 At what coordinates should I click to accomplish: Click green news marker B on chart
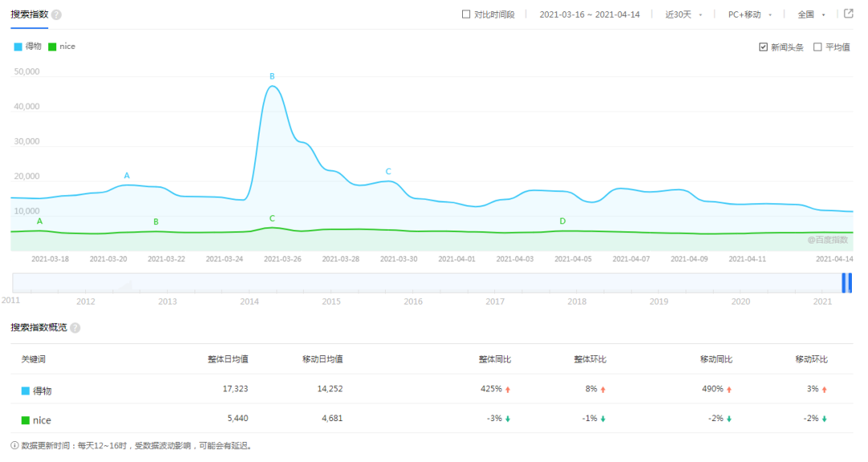point(156,222)
